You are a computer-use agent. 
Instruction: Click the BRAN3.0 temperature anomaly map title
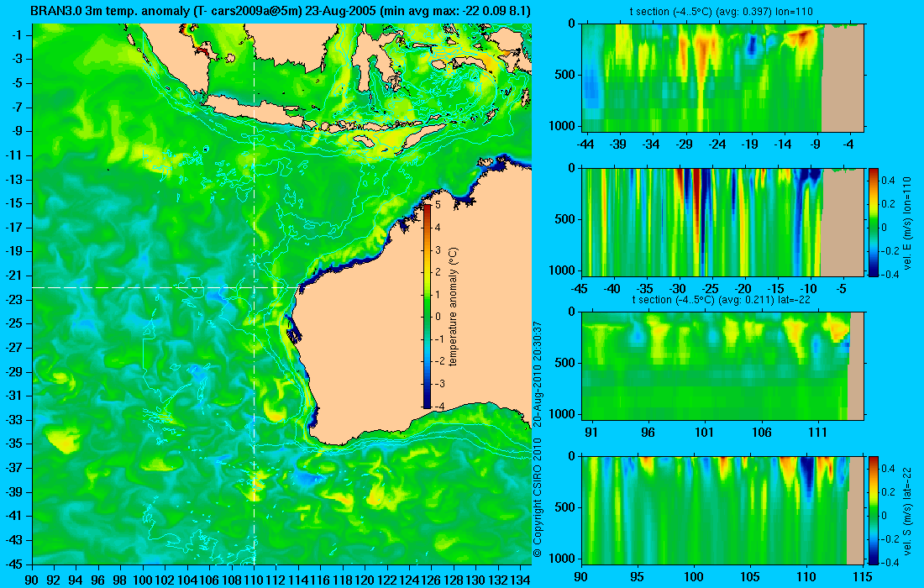pyautogui.click(x=281, y=11)
